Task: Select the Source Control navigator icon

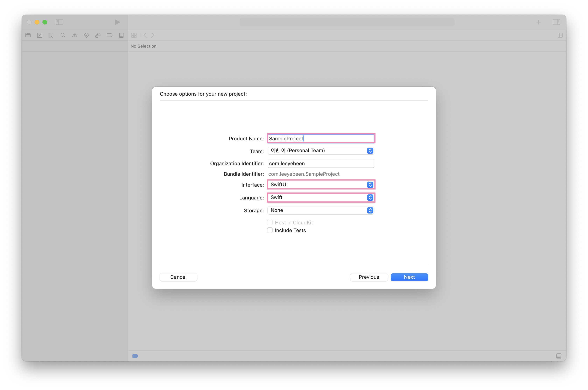Action: (x=40, y=35)
